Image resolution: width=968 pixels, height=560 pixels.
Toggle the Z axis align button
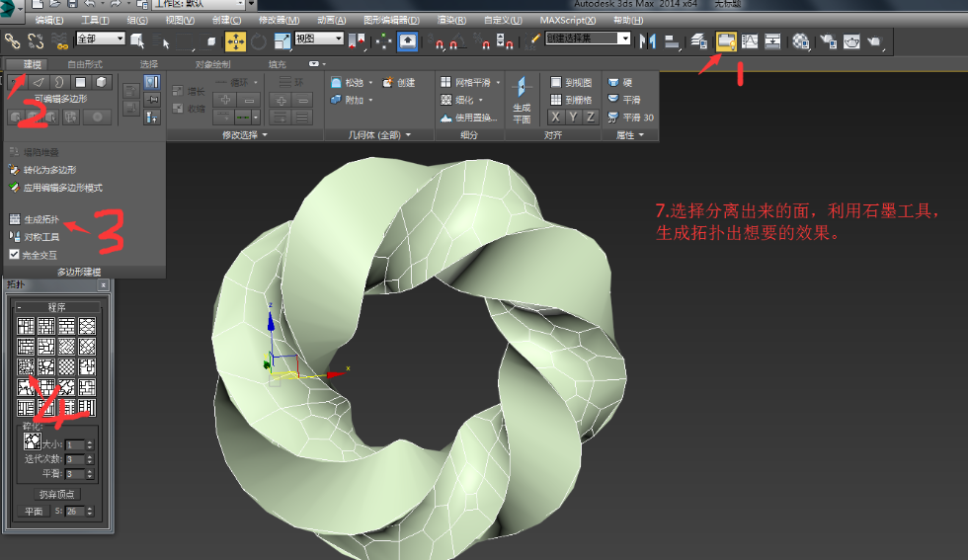[x=591, y=117]
